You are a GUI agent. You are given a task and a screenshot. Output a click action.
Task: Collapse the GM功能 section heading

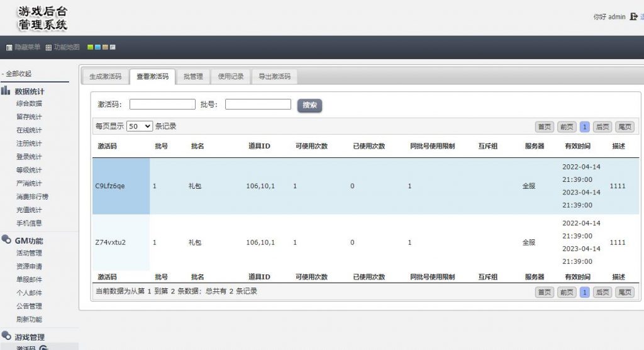click(29, 240)
